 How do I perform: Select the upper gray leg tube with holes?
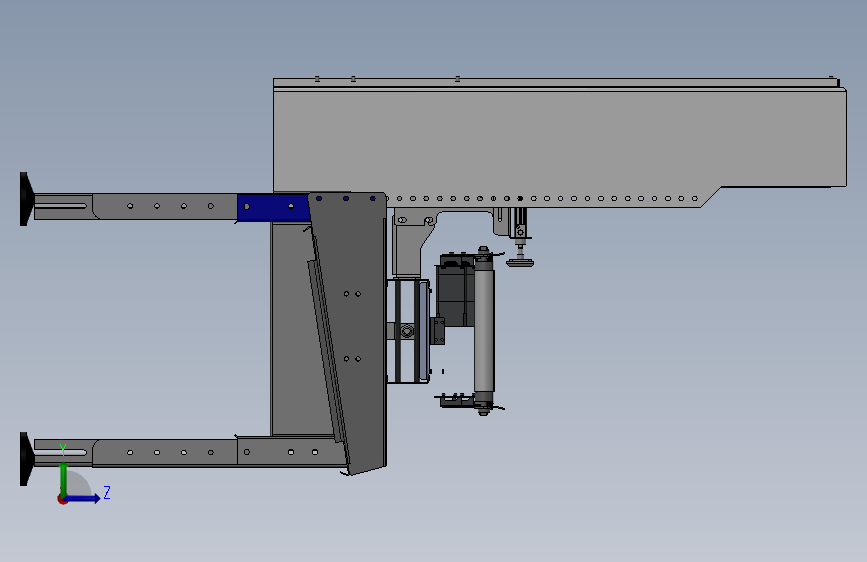[165, 206]
